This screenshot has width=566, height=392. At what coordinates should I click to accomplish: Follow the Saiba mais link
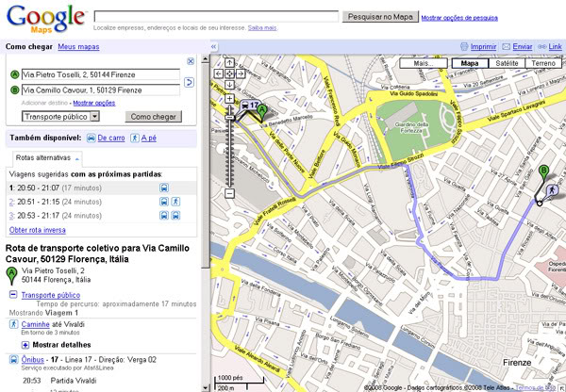coord(262,27)
